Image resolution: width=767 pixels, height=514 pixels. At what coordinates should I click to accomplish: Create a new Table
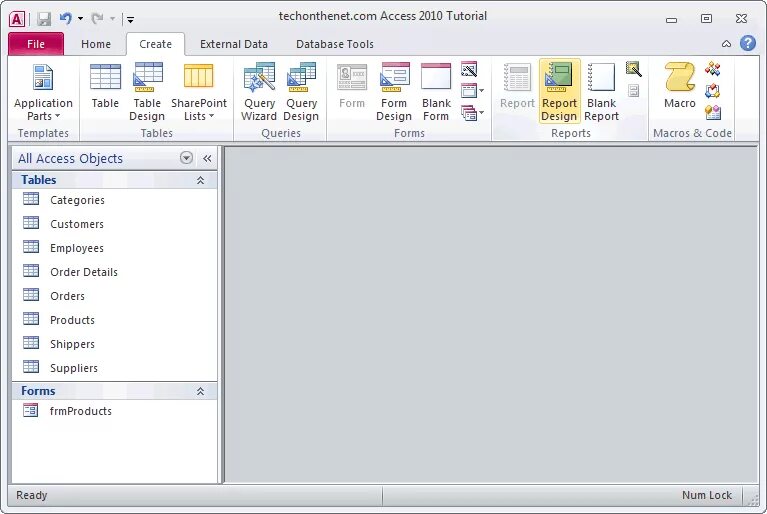coord(105,86)
